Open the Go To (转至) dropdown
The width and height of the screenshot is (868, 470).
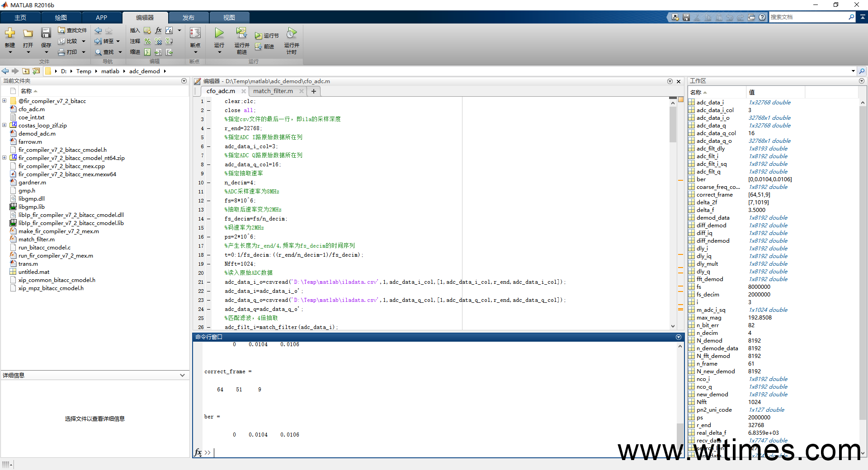(x=118, y=41)
